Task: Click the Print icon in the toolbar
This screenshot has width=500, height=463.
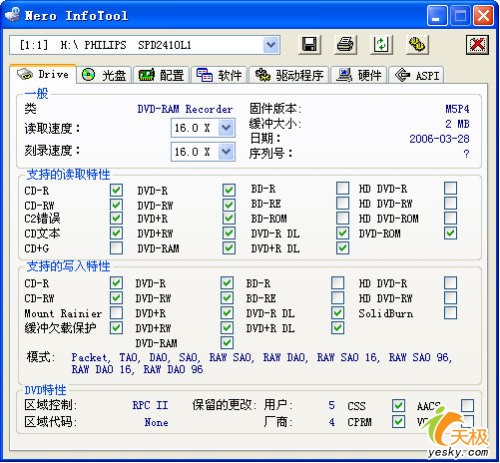Action: point(345,44)
